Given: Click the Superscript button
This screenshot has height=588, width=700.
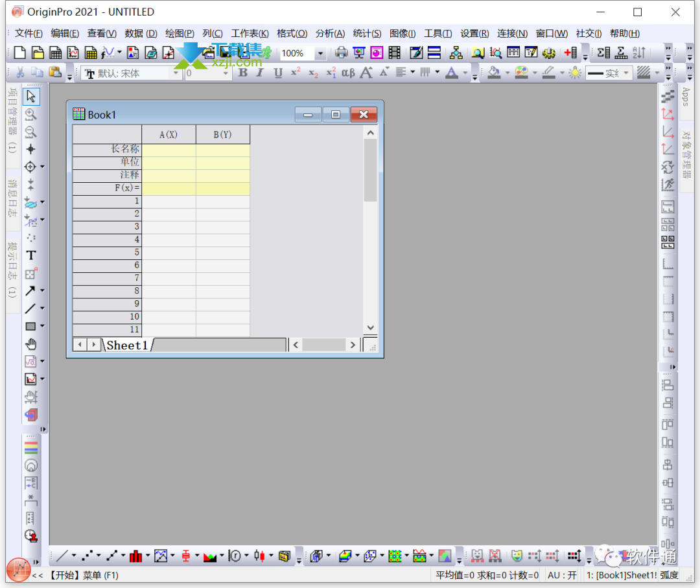Looking at the screenshot, I should pos(296,72).
